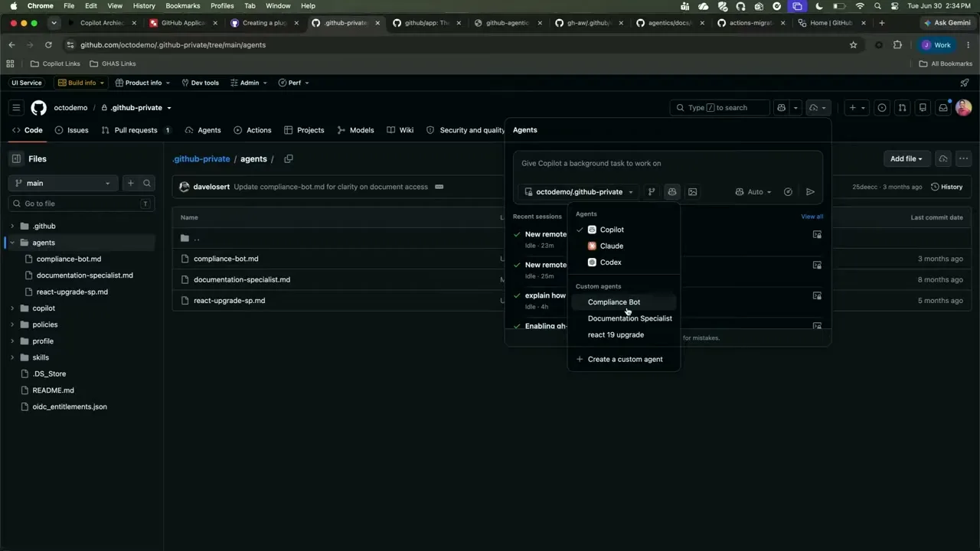Open the main branch dropdown

(62, 183)
